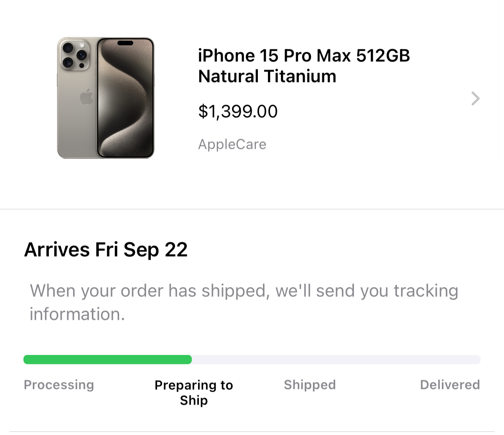
Task: Select the Processing stage label
Action: (59, 385)
